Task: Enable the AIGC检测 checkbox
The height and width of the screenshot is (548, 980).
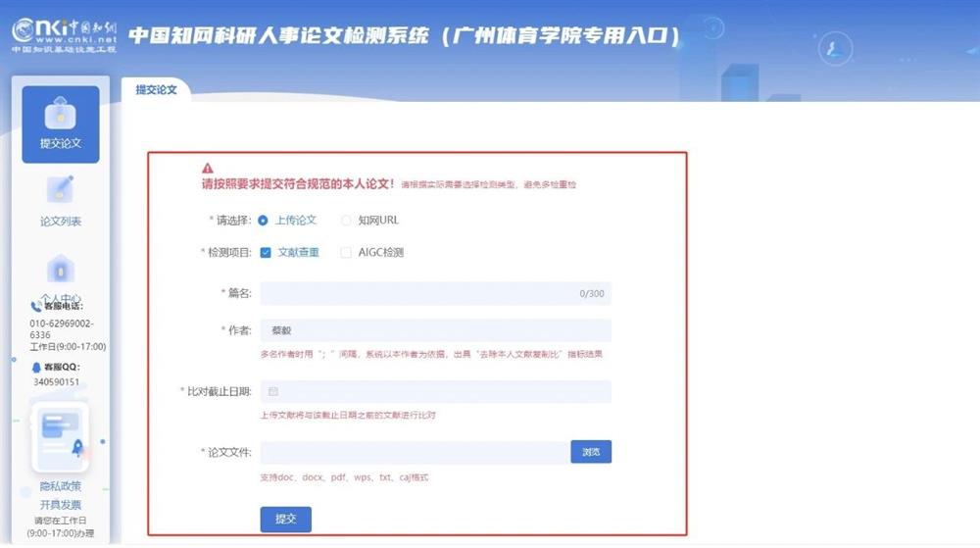Action: [x=346, y=253]
